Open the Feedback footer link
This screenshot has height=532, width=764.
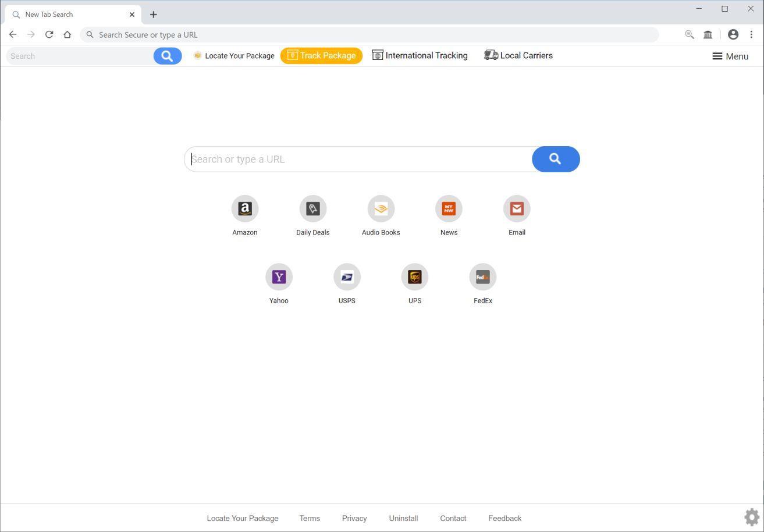click(504, 518)
